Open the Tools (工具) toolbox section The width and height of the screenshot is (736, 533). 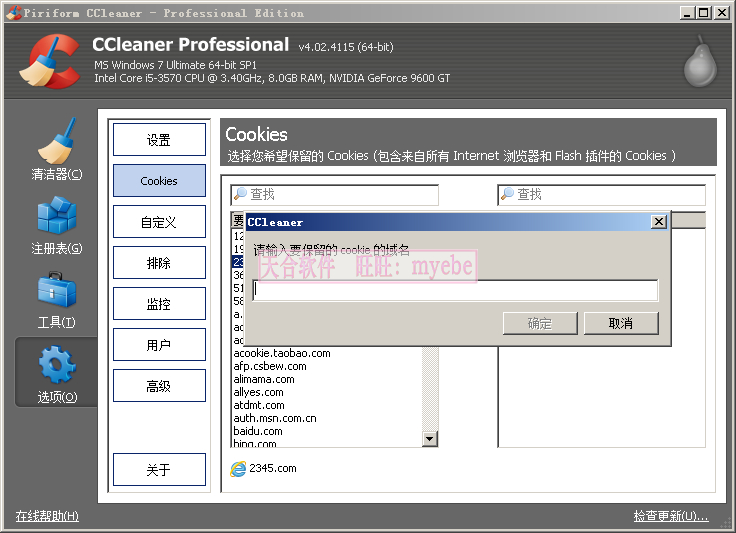coord(56,299)
